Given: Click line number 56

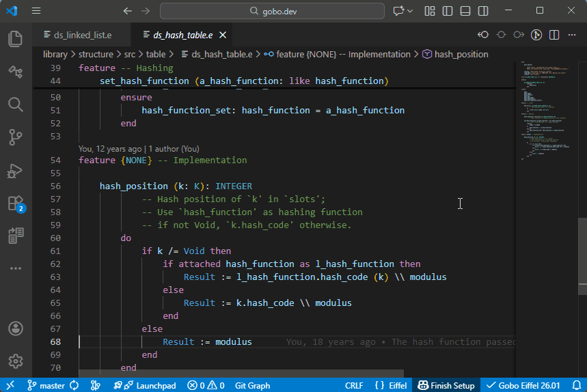Looking at the screenshot, I should coord(55,186).
